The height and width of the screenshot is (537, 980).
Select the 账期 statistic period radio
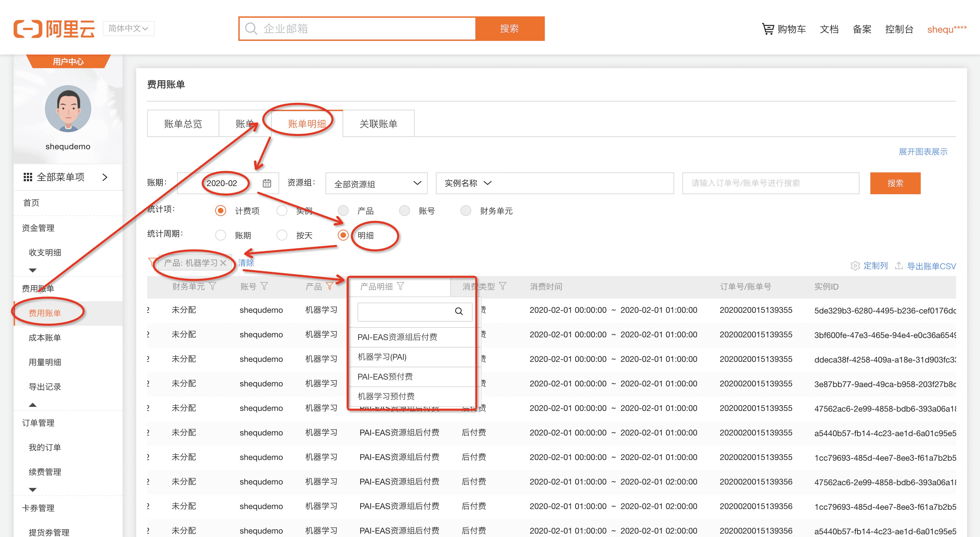click(221, 235)
